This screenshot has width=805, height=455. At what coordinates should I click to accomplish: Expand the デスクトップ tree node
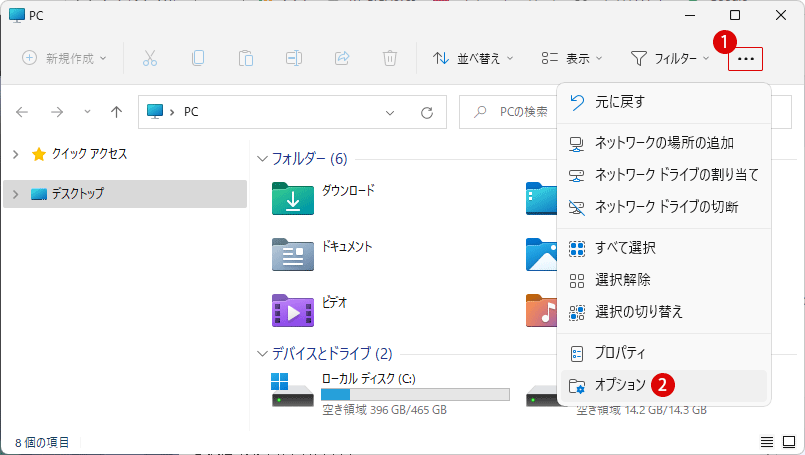point(15,194)
